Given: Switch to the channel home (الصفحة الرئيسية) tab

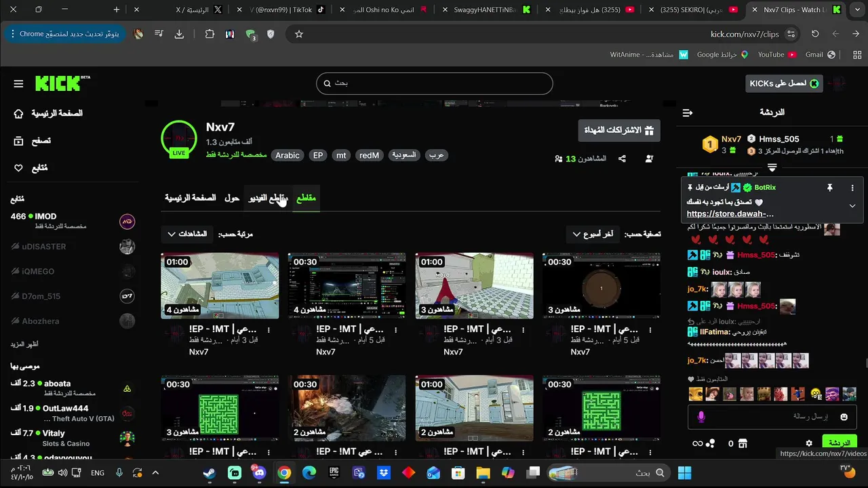Looking at the screenshot, I should coord(190,198).
